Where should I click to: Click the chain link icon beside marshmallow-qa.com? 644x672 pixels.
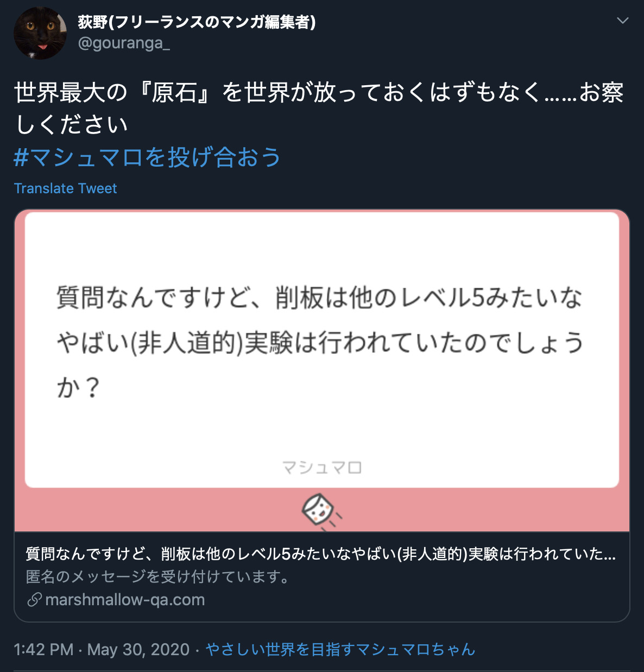point(34,600)
